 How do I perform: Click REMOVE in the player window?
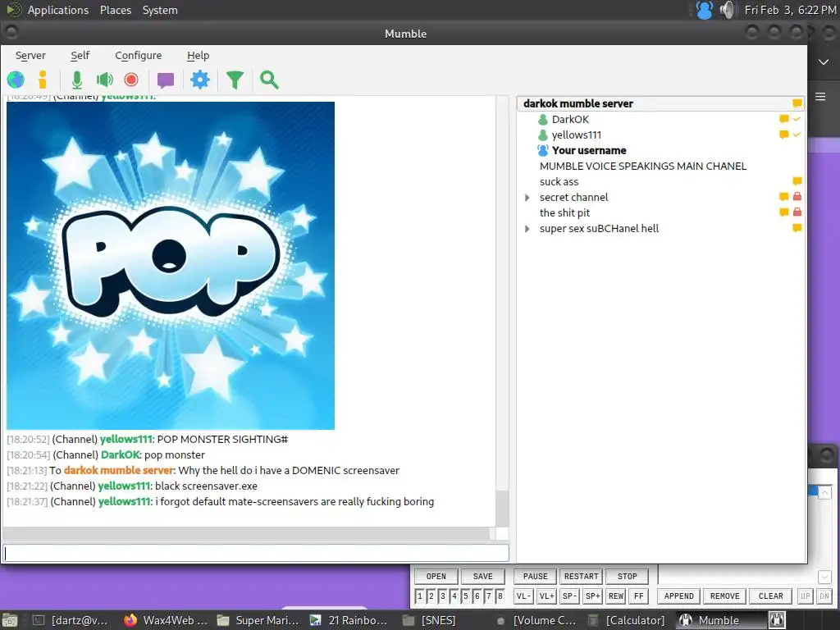[725, 596]
